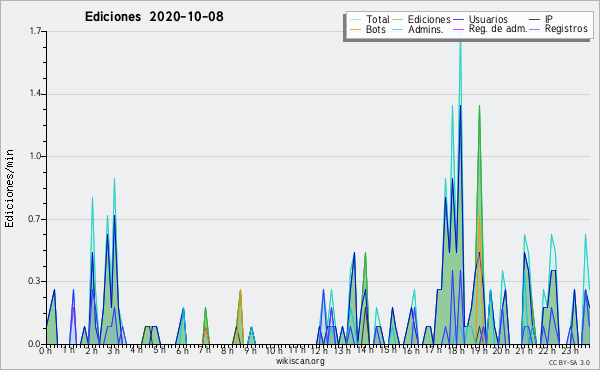This screenshot has height=370, width=600.
Task: Click the 1.0 y-axis value
Action: (35, 156)
